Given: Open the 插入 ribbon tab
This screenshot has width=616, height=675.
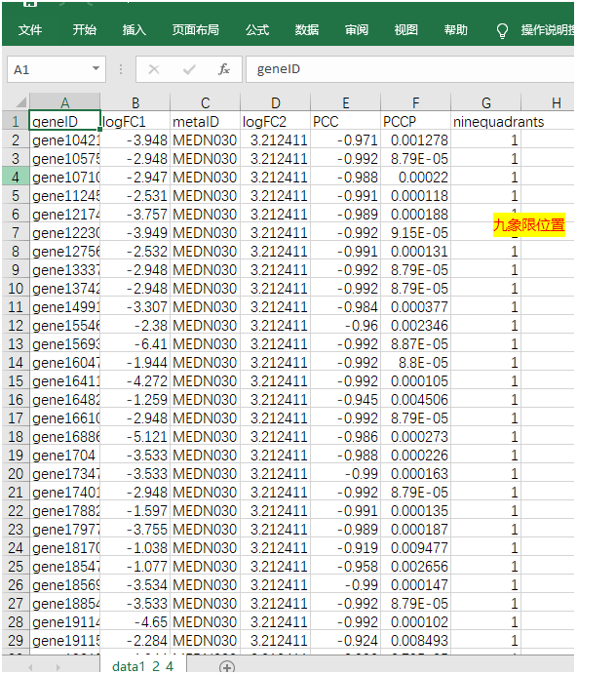Looking at the screenshot, I should [135, 29].
